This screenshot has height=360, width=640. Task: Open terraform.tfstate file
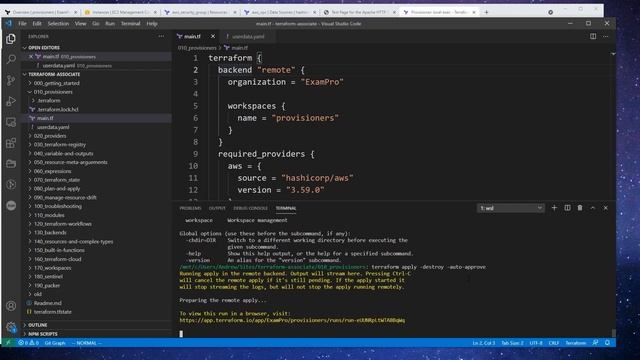click(x=52, y=312)
